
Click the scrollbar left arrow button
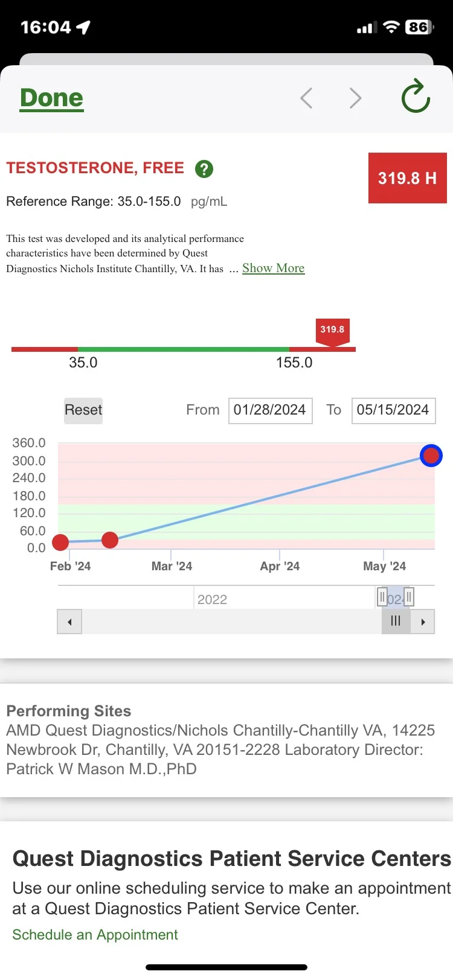pyautogui.click(x=69, y=622)
